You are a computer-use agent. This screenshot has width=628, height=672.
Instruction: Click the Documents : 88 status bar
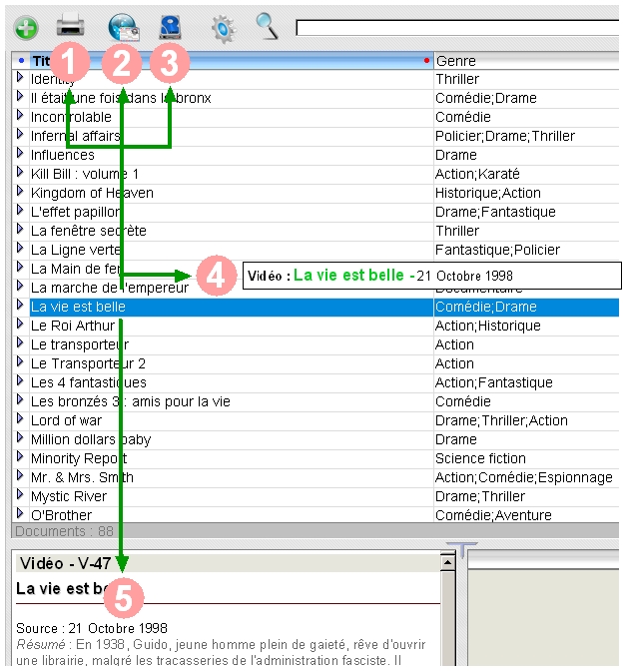coord(315,531)
